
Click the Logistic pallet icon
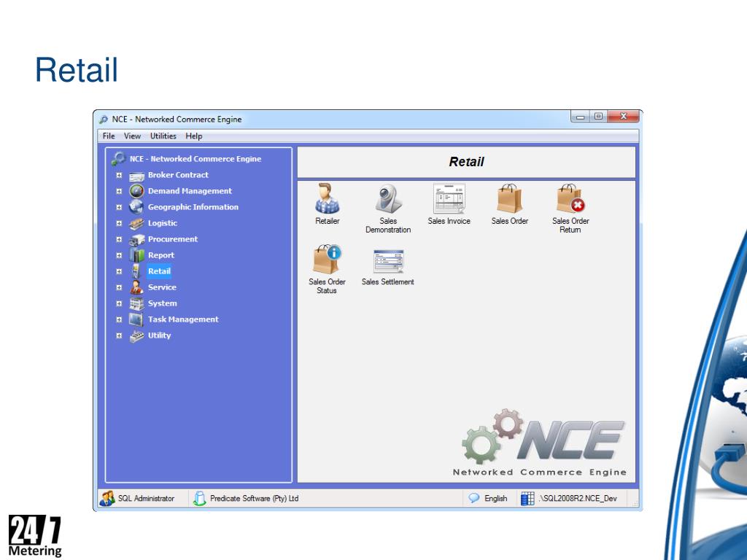136,223
